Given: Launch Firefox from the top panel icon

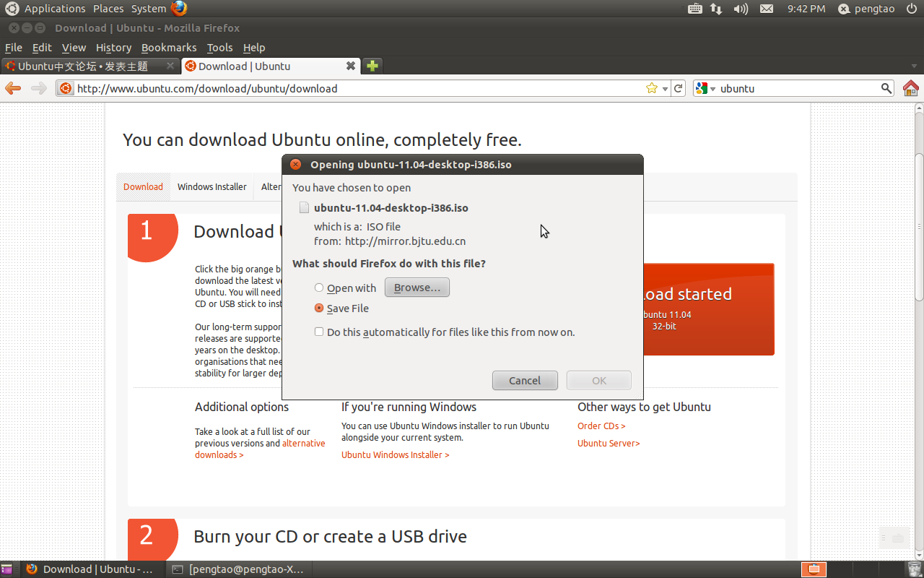Looking at the screenshot, I should coord(179,9).
